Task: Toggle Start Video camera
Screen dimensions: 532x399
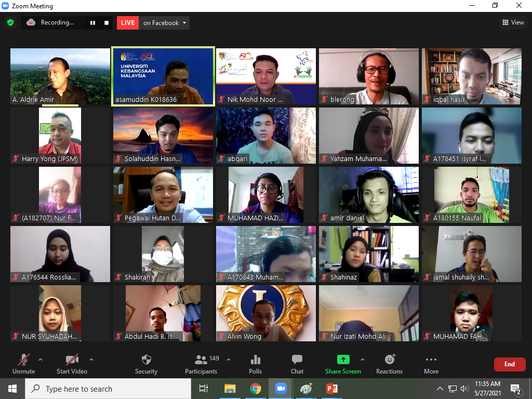Action: (72, 360)
